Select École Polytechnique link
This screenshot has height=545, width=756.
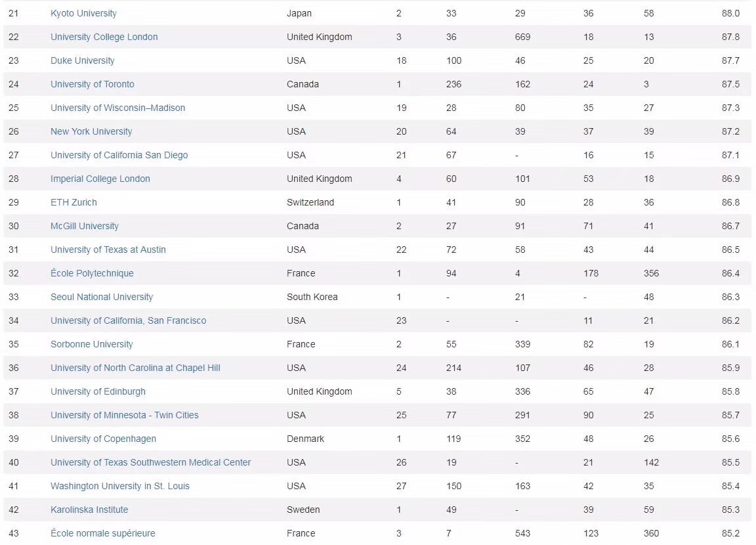tap(92, 273)
